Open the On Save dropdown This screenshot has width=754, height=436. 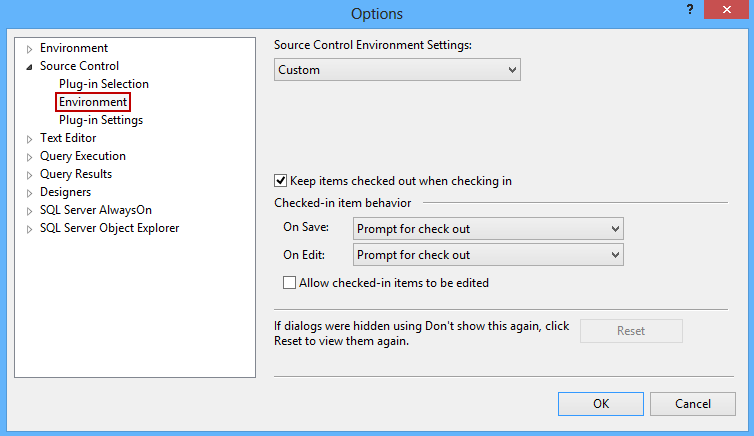(489, 229)
